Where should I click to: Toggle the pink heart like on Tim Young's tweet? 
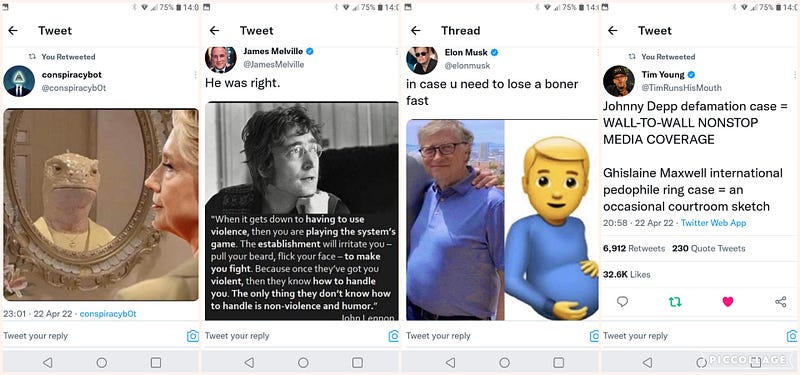tap(728, 302)
